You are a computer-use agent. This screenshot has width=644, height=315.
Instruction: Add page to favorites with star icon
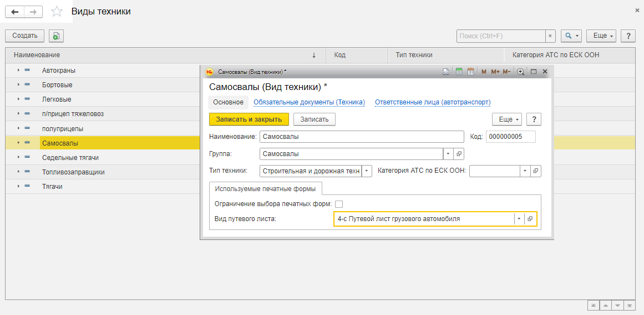tap(57, 12)
